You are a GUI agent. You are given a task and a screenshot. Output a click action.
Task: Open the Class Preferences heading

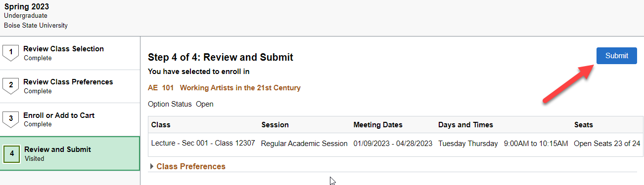point(191,167)
